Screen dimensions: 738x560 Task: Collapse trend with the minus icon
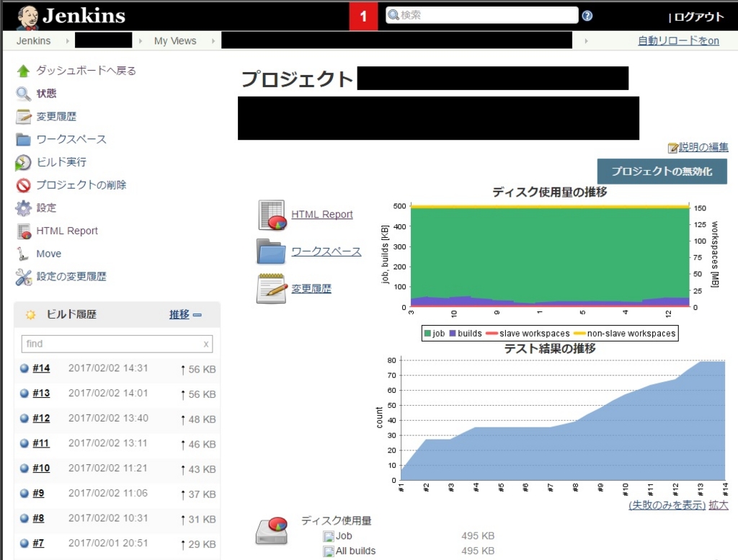(x=197, y=315)
